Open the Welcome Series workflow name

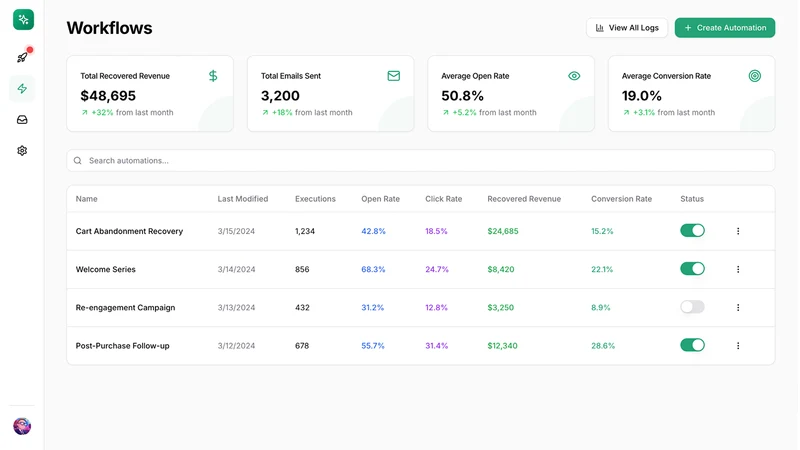[x=106, y=269]
